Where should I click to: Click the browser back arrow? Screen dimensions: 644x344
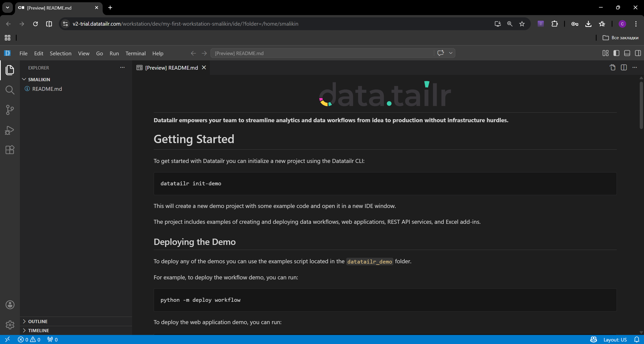(8, 24)
